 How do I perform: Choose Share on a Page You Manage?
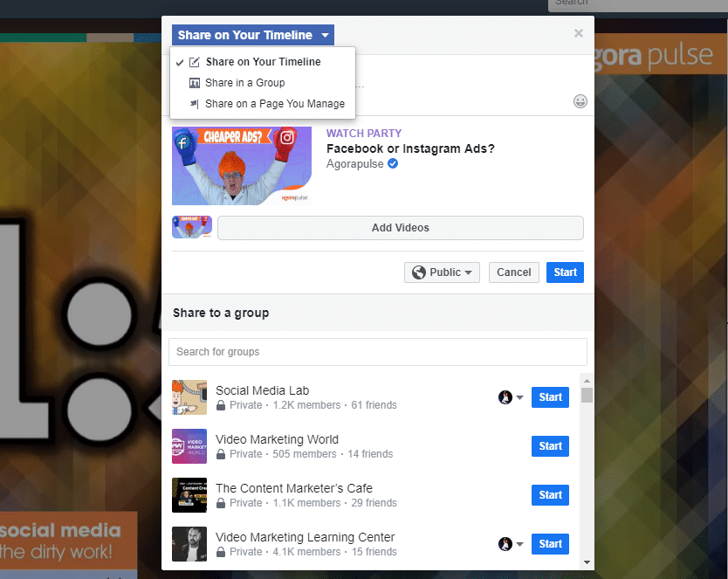tap(263, 104)
